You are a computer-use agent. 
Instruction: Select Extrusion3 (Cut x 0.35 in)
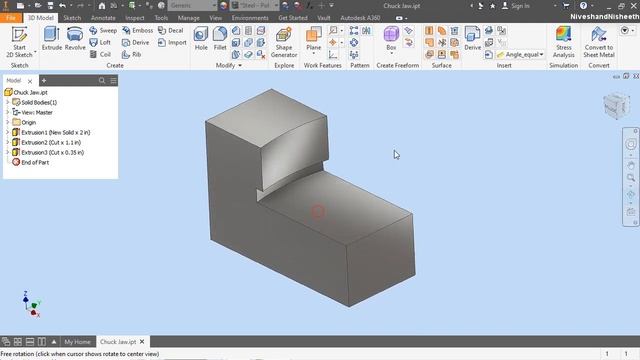tap(48, 152)
